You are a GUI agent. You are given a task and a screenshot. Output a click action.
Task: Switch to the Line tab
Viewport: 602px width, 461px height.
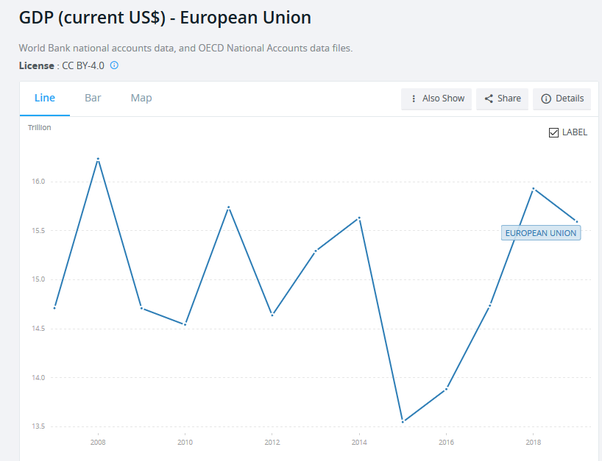coord(45,98)
